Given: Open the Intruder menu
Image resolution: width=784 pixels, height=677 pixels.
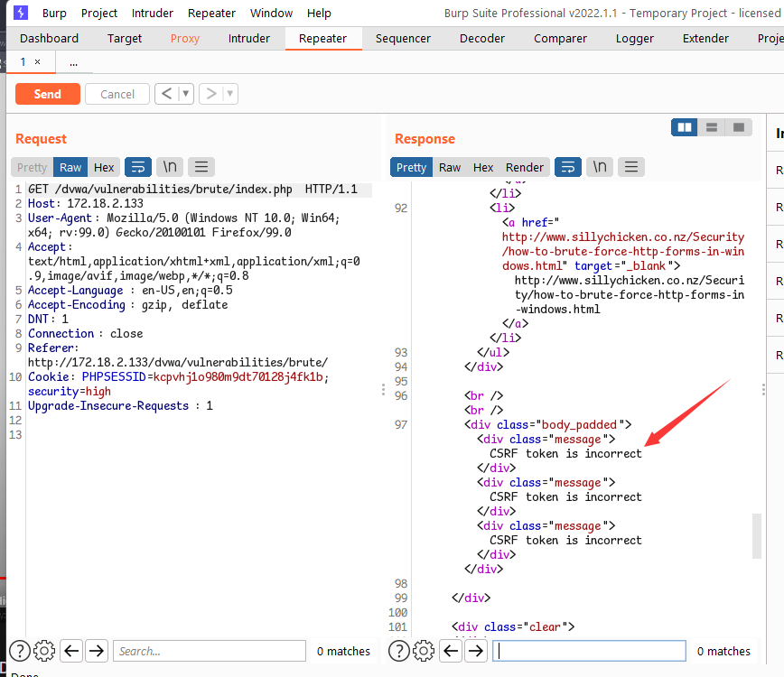Looking at the screenshot, I should coord(153,13).
